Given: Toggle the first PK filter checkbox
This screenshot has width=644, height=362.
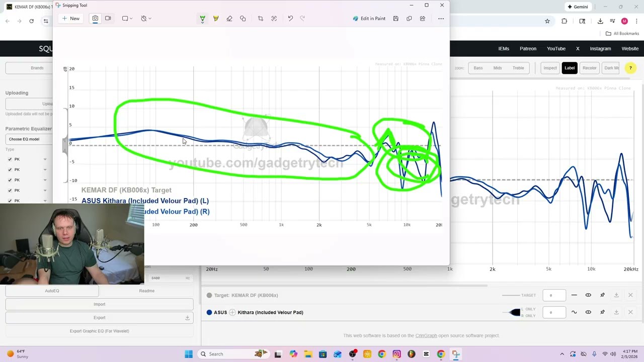Looking at the screenshot, I should coord(10,159).
